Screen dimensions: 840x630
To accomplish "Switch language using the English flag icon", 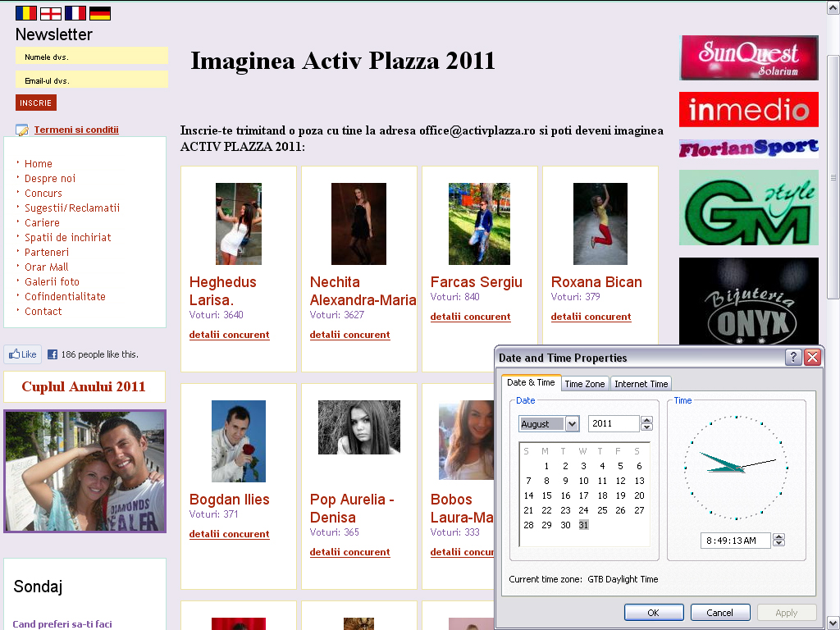I will click(x=49, y=12).
